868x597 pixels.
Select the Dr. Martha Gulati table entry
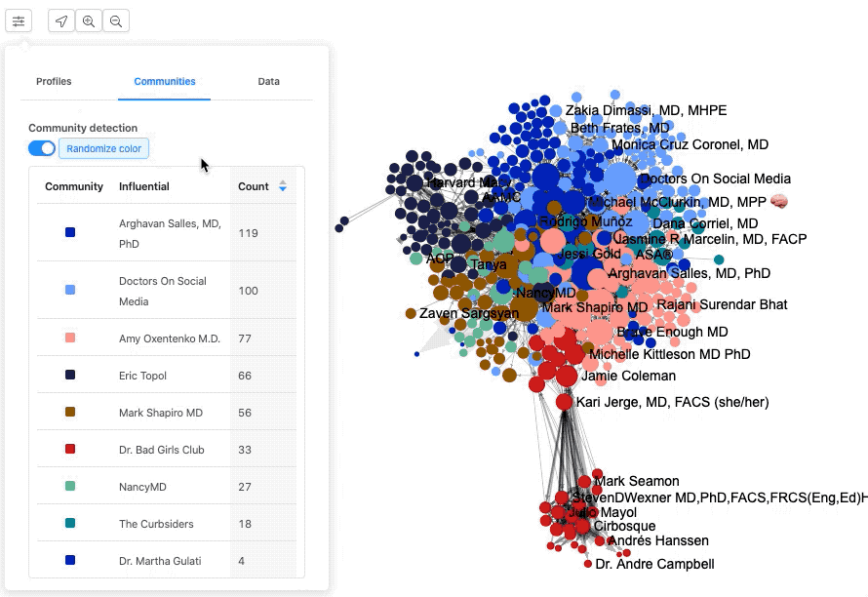(x=160, y=561)
